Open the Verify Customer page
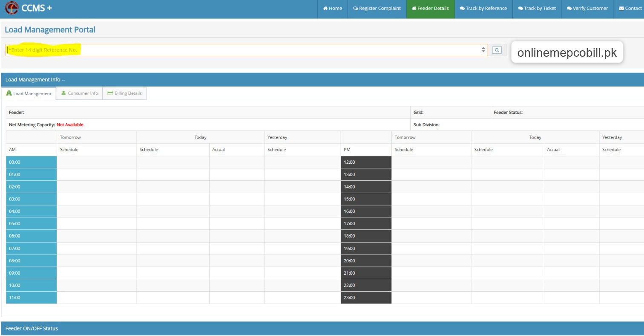Image resolution: width=644 pixels, height=336 pixels. 587,9
